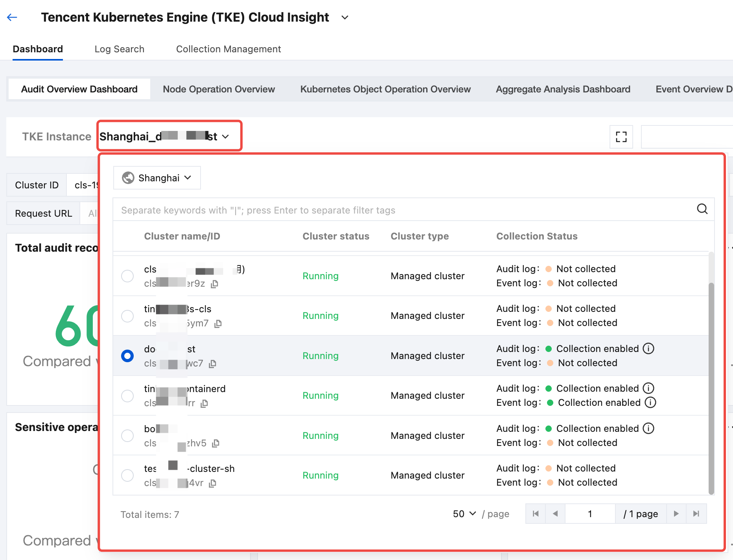The width and height of the screenshot is (733, 560).
Task: Open the Shanghai region dropdown
Action: tap(157, 178)
